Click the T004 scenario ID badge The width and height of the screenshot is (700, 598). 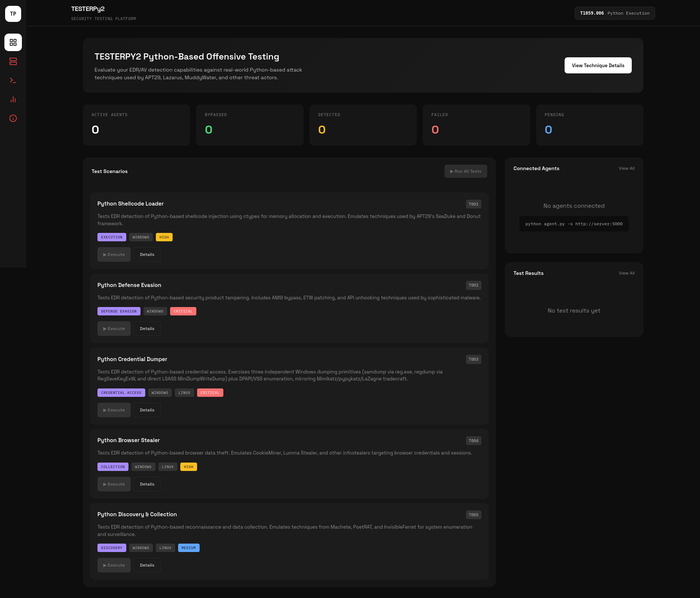tap(473, 441)
